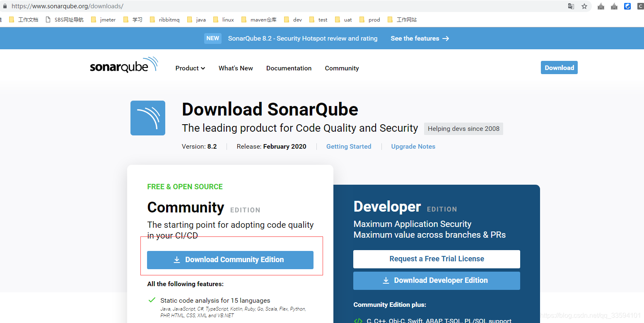Bookmark this page with the star icon
Image resolution: width=644 pixels, height=323 pixels.
(584, 6)
